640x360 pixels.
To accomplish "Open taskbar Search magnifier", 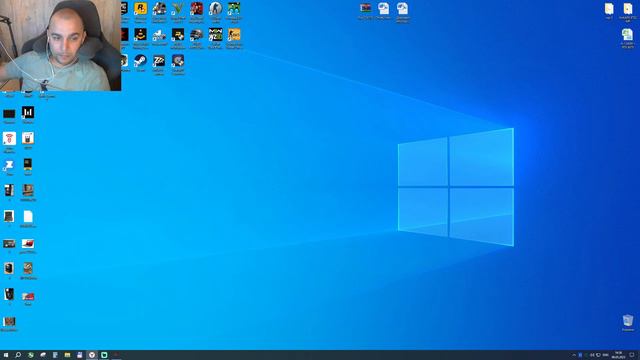I will [x=18, y=355].
